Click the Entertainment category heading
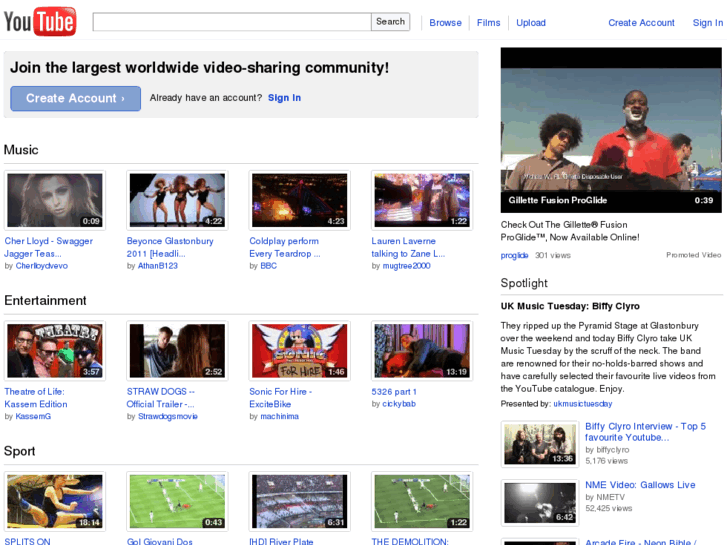 pyautogui.click(x=45, y=301)
